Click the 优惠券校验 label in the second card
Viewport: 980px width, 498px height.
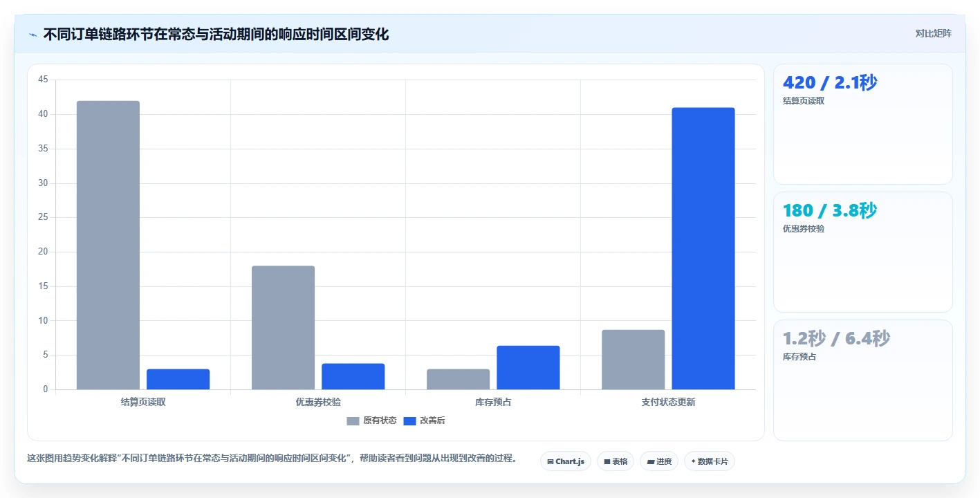tap(804, 228)
